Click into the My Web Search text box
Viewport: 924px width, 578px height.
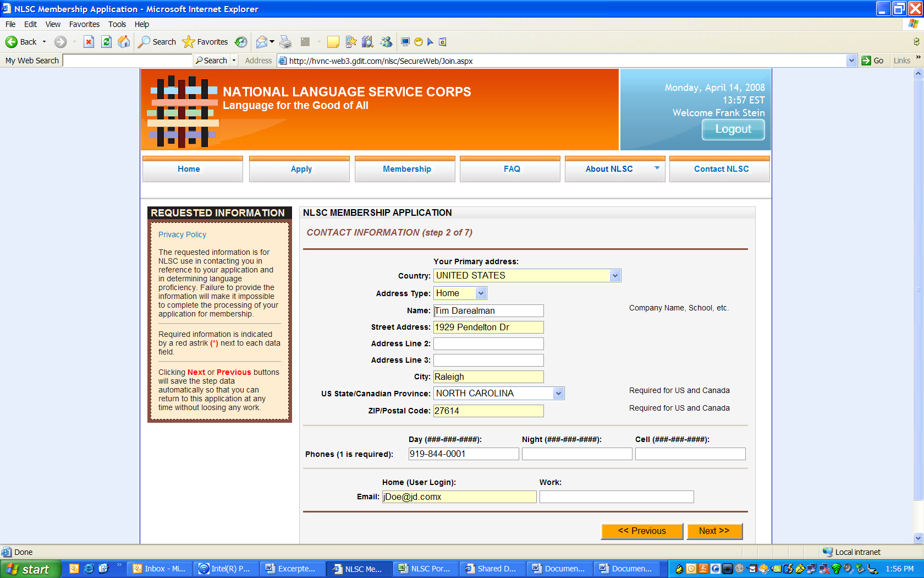(128, 61)
